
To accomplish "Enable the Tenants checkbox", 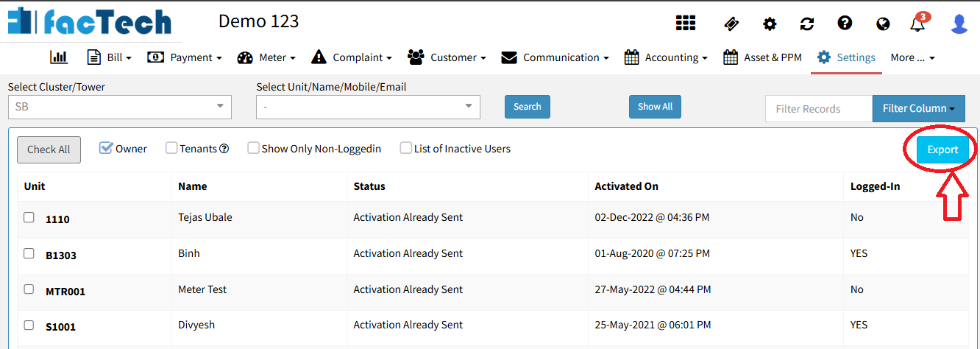I will 171,148.
